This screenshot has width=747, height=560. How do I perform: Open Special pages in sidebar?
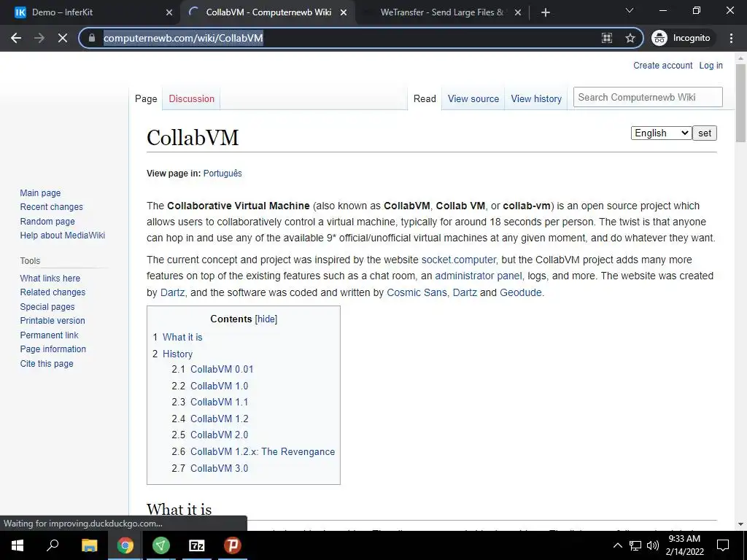click(x=47, y=307)
